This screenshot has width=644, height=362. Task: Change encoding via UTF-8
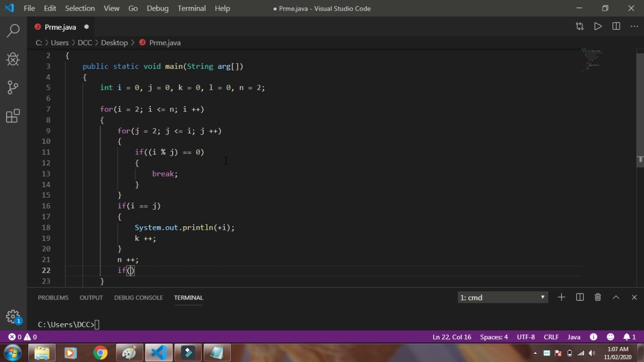[526, 337]
